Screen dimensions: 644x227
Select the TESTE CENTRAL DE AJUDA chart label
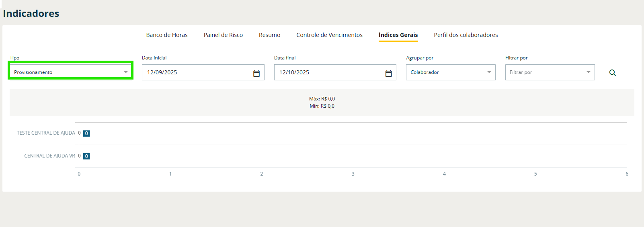(x=46, y=133)
